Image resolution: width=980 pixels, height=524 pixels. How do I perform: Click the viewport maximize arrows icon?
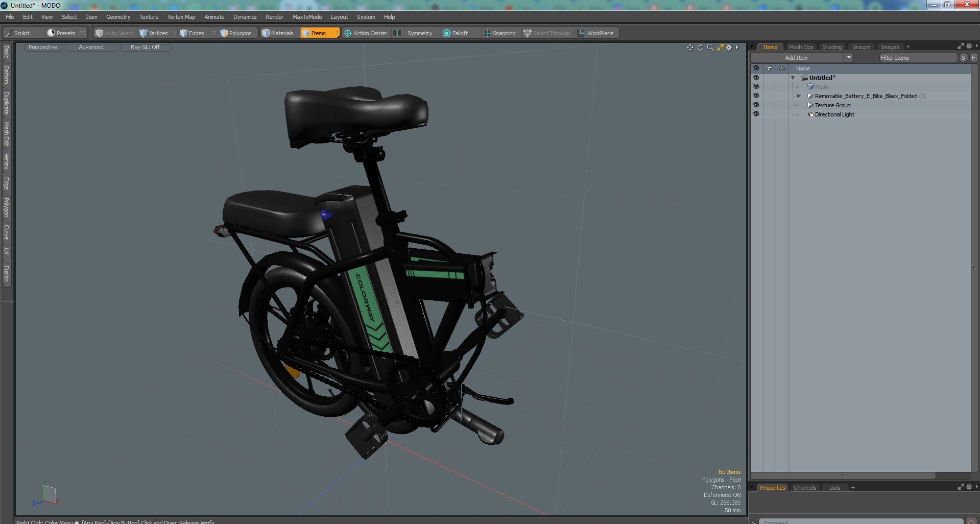pos(720,47)
